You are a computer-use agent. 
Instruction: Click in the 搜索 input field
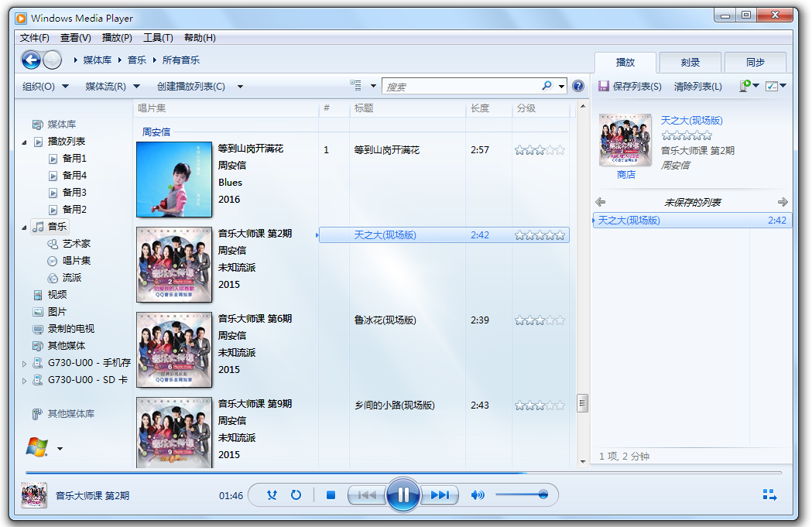461,87
